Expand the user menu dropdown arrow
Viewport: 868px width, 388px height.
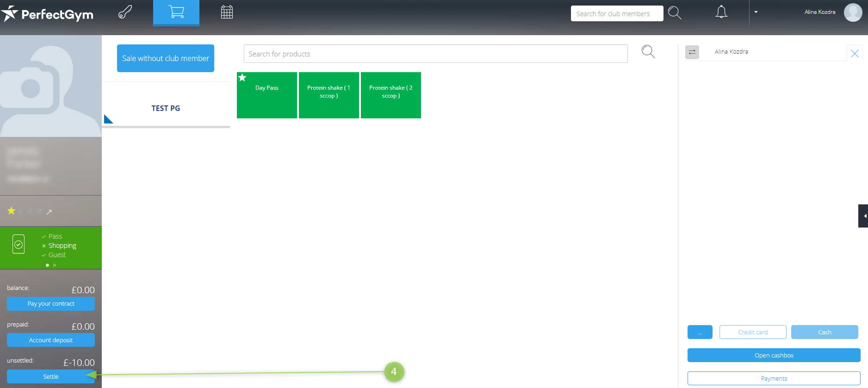pos(756,12)
